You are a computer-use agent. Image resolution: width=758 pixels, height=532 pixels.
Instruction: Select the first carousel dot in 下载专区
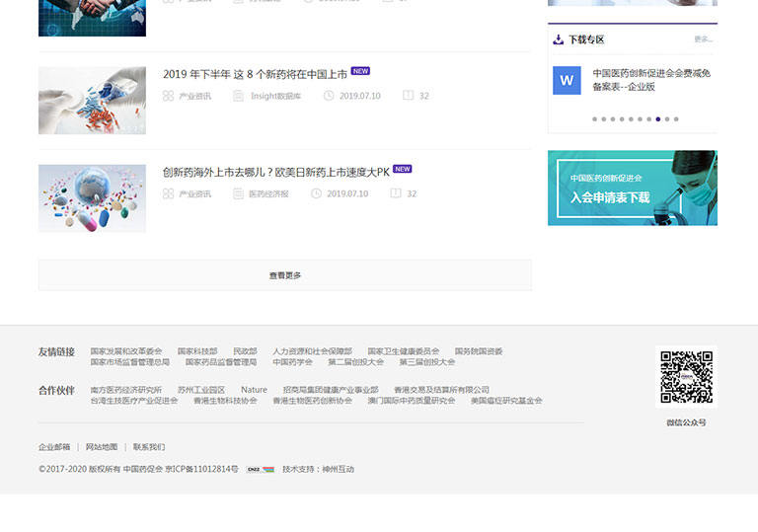point(594,119)
